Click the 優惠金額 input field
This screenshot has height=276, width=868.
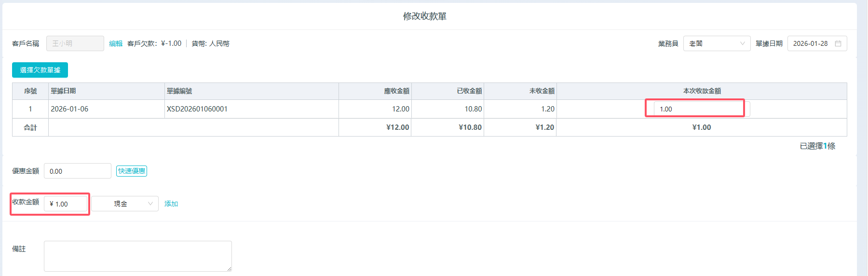coord(77,171)
